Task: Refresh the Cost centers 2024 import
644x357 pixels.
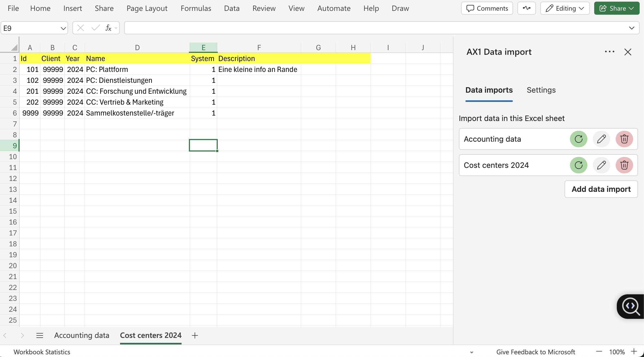Action: [578, 165]
